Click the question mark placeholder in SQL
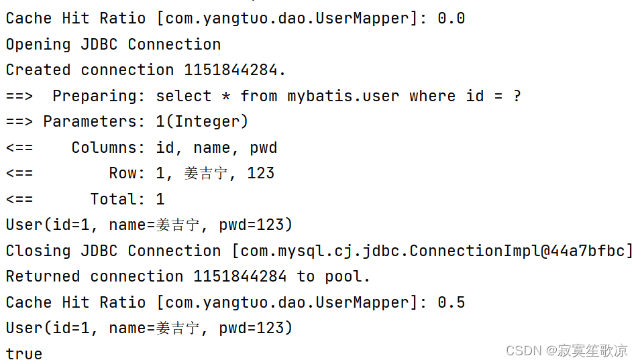 click(517, 96)
